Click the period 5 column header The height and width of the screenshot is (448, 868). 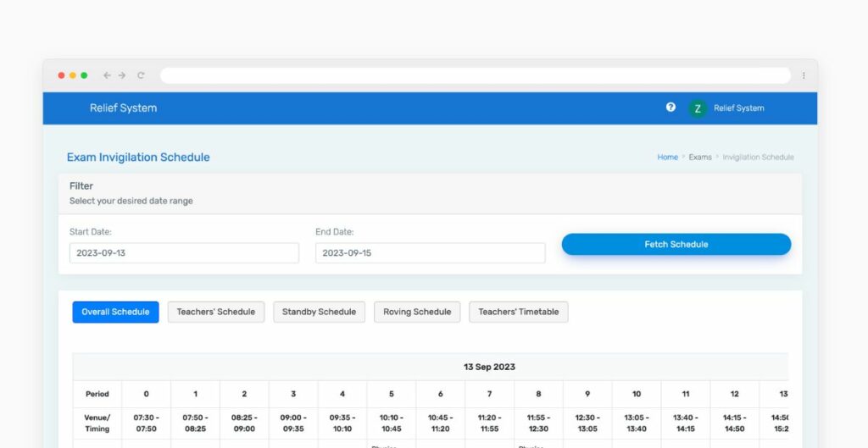pyautogui.click(x=392, y=394)
